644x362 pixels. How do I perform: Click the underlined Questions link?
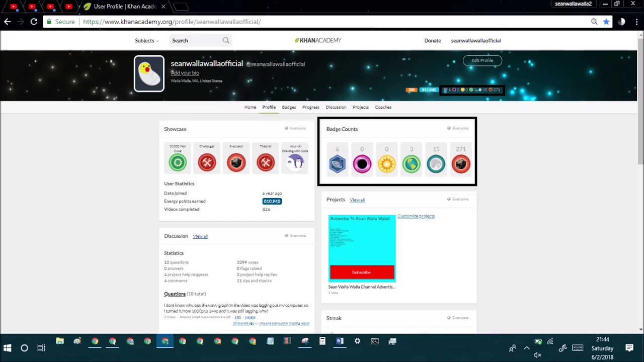pos(175,294)
